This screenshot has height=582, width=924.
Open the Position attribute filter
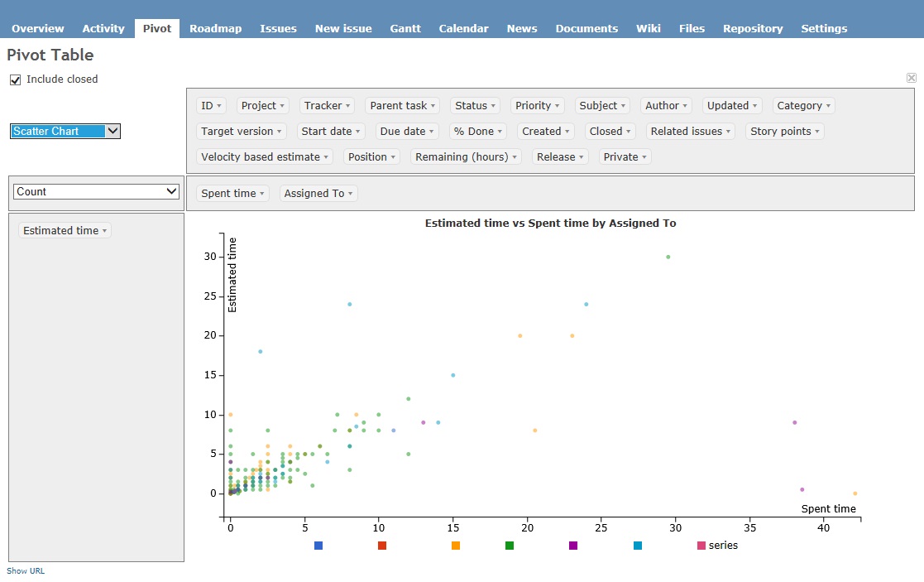pos(371,156)
